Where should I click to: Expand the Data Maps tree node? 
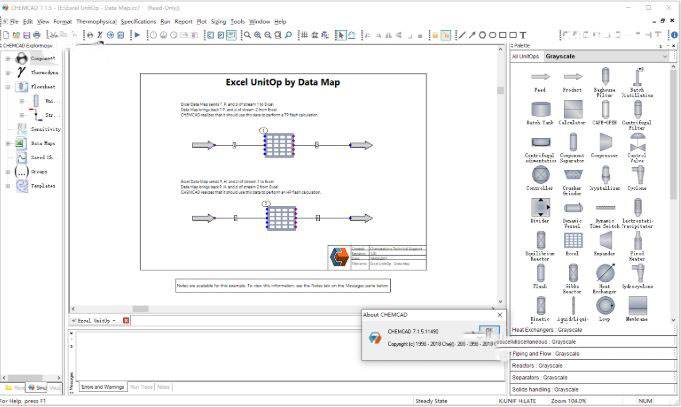8,143
